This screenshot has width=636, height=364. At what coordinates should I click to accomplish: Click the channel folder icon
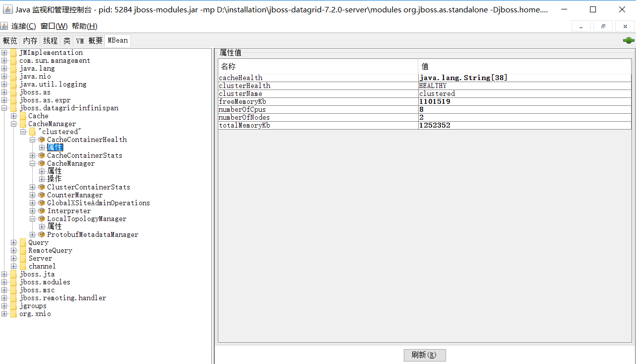tap(23, 267)
